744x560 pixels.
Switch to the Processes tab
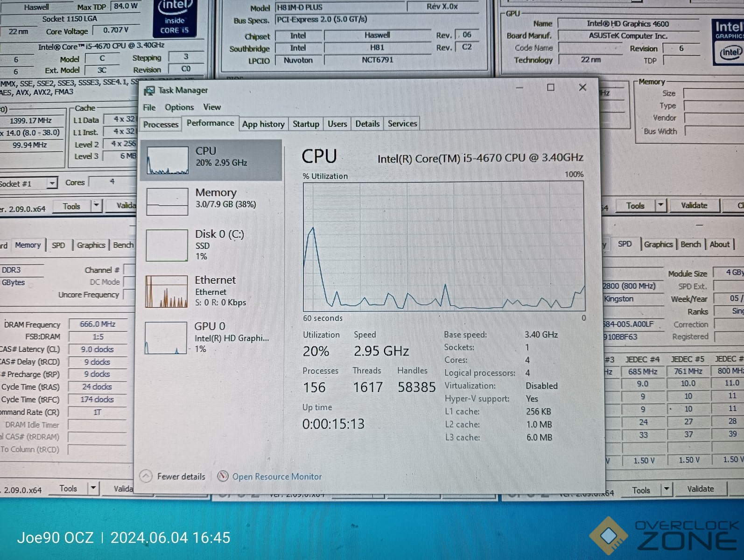click(x=161, y=125)
